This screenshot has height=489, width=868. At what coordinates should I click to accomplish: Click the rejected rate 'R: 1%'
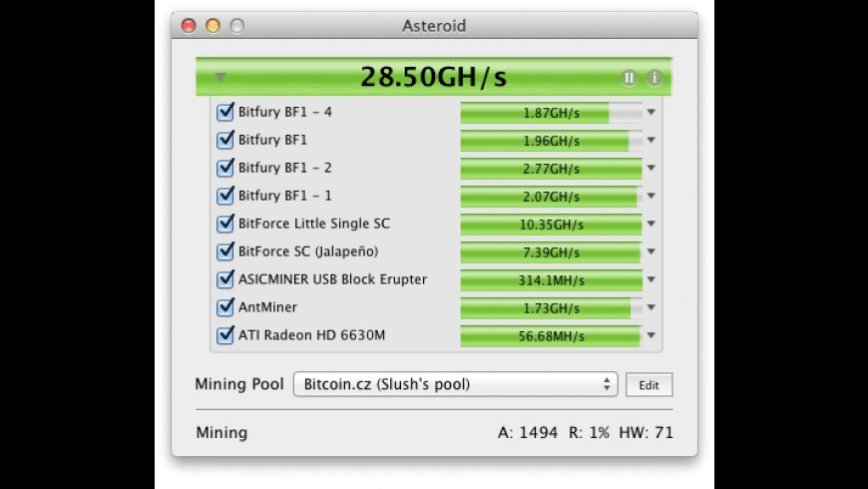pyautogui.click(x=589, y=432)
